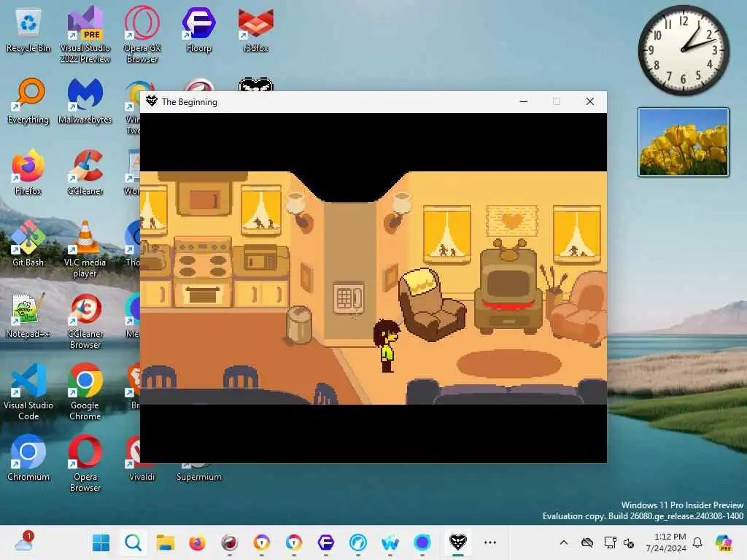Click the blue W taskbar icon
The image size is (747, 560).
[x=390, y=542]
